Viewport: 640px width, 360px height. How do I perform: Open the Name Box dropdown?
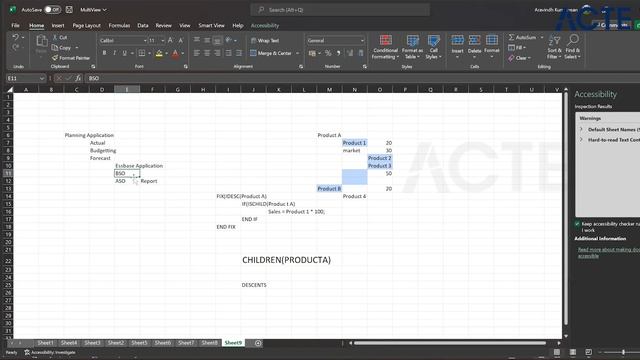42,78
